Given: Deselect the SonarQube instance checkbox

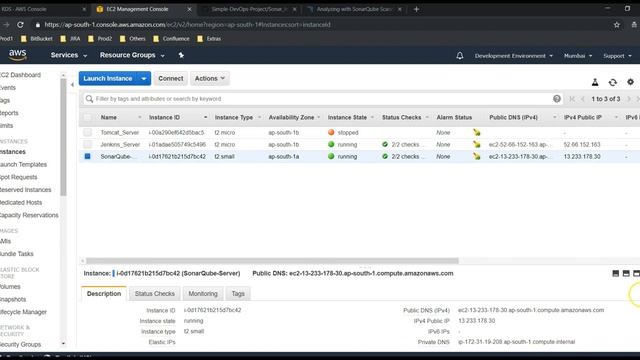Looking at the screenshot, I should pos(87,156).
